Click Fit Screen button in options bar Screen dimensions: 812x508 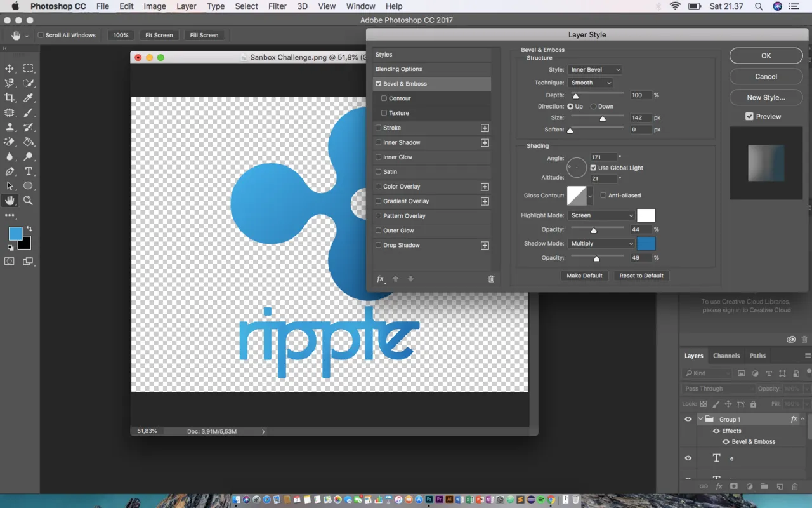(159, 36)
